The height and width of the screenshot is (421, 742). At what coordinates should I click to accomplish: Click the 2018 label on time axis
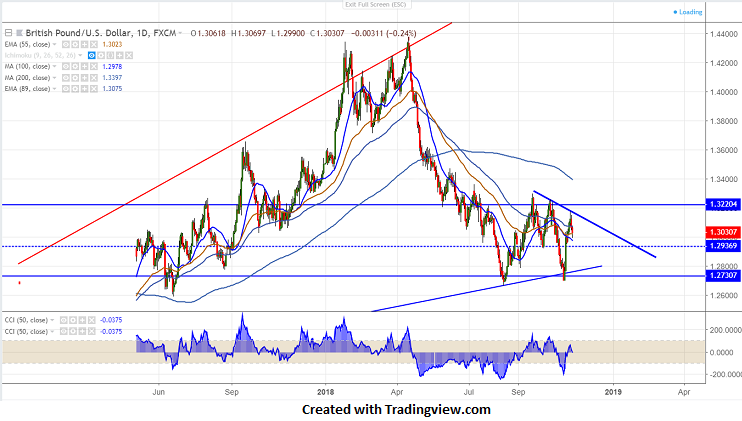pyautogui.click(x=326, y=392)
